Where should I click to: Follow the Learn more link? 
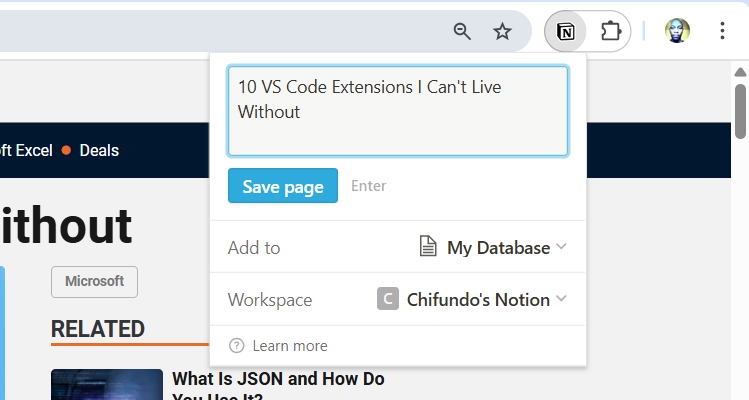[x=289, y=346]
